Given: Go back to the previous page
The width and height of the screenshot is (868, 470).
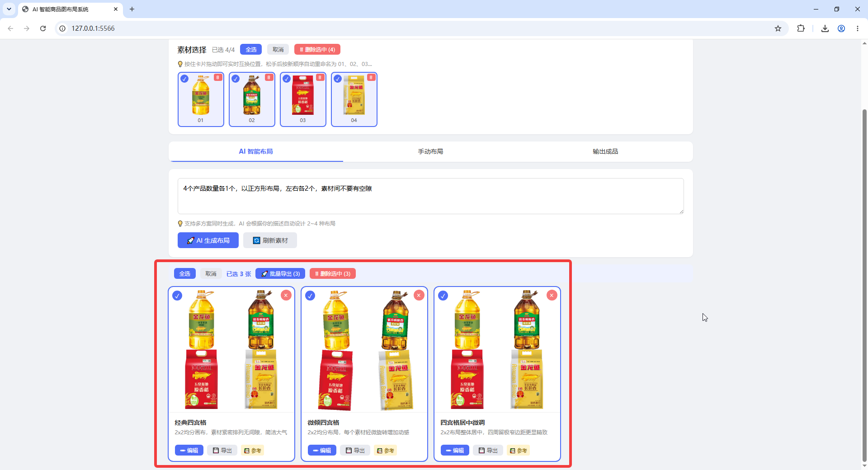Looking at the screenshot, I should pos(10,28).
